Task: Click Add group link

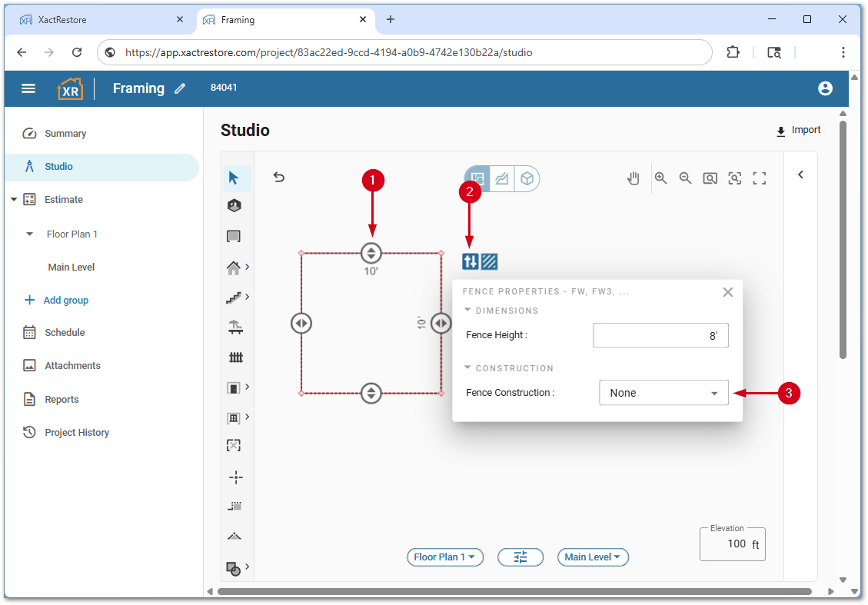Action: [65, 301]
